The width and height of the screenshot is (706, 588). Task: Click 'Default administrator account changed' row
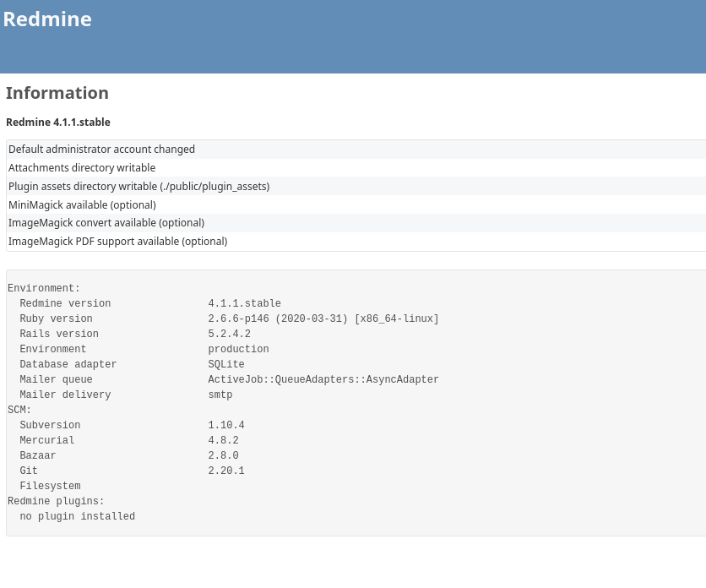point(356,150)
